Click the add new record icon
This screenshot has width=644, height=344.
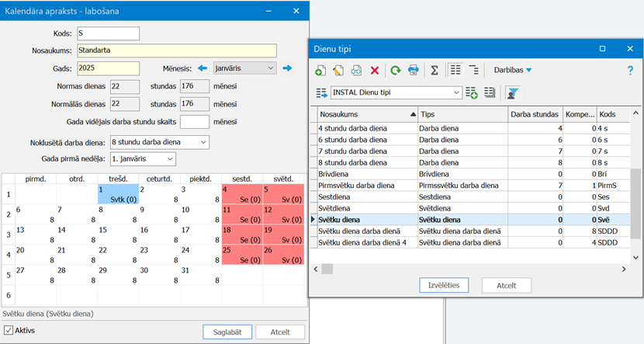(320, 70)
